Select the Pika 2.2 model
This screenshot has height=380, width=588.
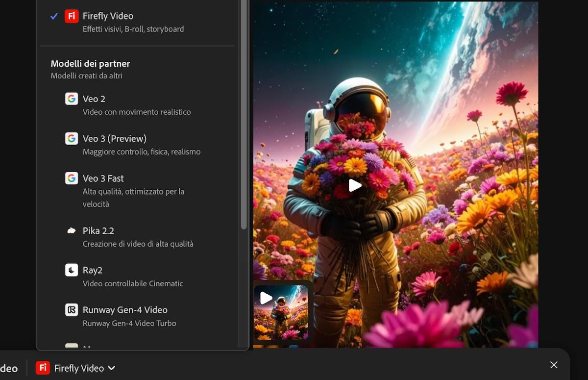tap(137, 237)
